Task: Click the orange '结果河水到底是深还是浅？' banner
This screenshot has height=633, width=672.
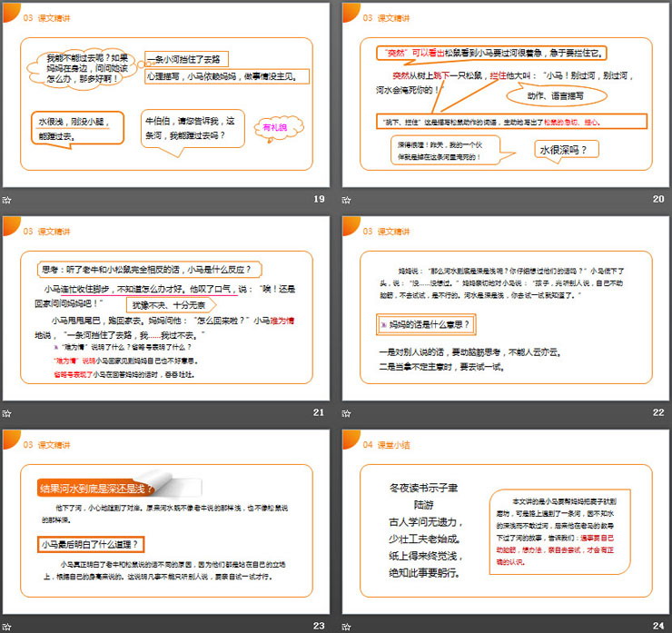Action: point(98,488)
